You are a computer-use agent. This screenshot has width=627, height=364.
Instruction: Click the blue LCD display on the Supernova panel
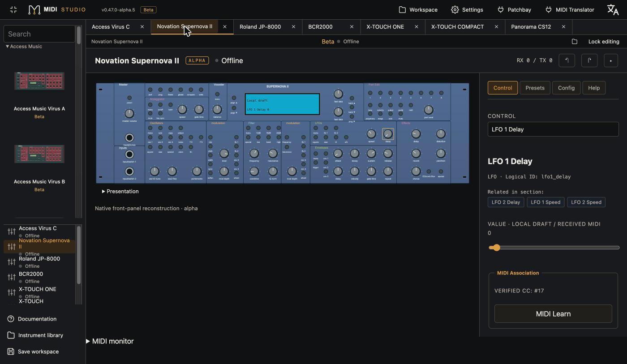pyautogui.click(x=283, y=104)
